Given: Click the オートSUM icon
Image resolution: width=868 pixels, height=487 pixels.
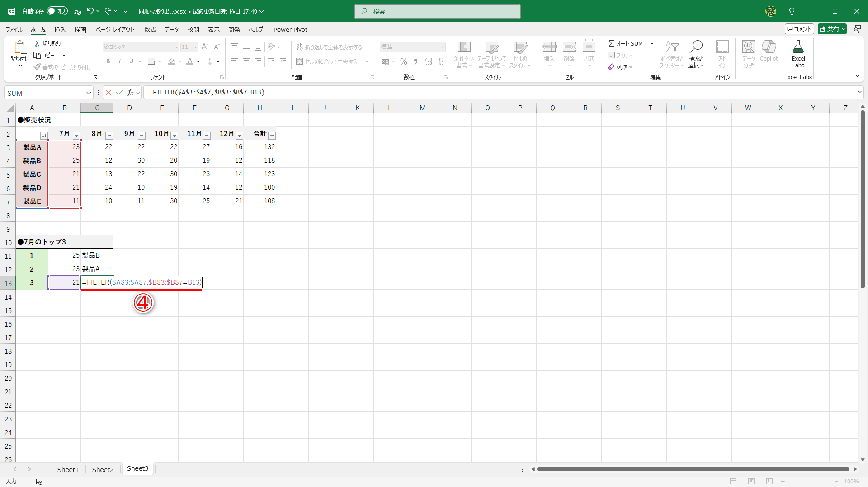Looking at the screenshot, I should click(x=625, y=43).
